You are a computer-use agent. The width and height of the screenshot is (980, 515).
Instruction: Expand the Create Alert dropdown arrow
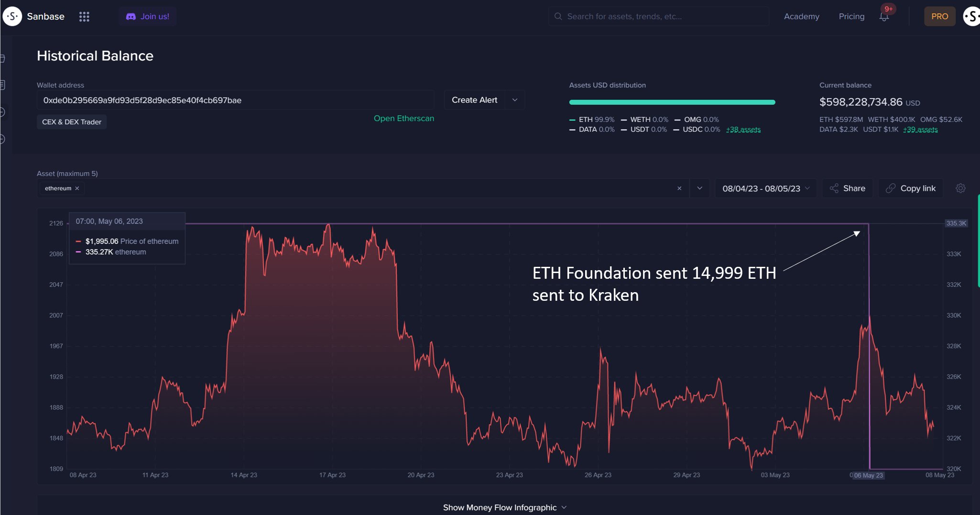point(515,100)
